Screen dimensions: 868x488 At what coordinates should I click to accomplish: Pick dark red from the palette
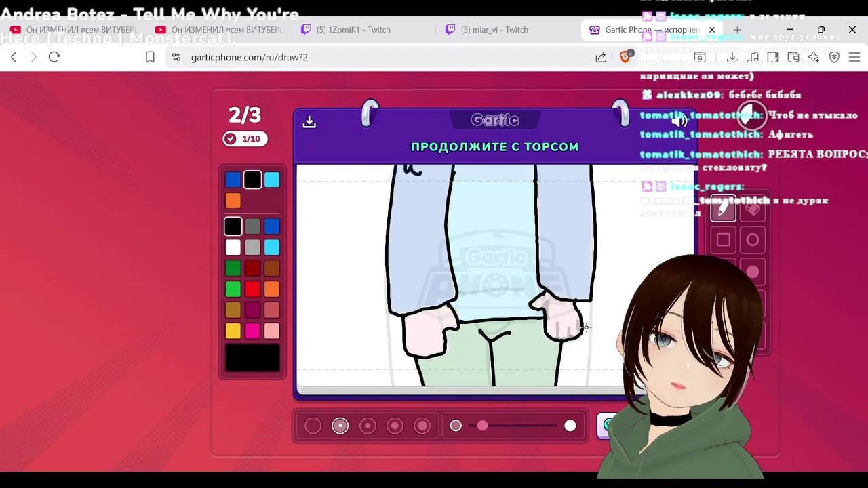252,268
